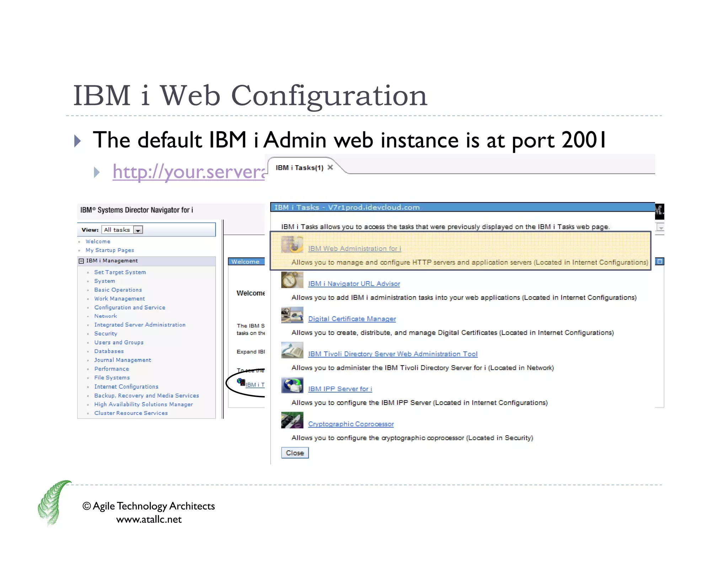The image size is (728, 562).
Task: Click the maximize icon beside Welcome panel header
Action: pyautogui.click(x=660, y=261)
